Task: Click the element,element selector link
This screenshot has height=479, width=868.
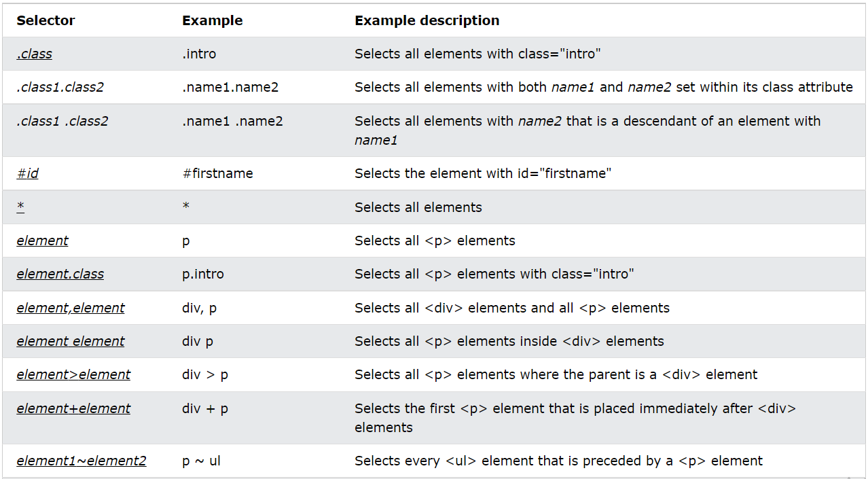Action: [70, 308]
